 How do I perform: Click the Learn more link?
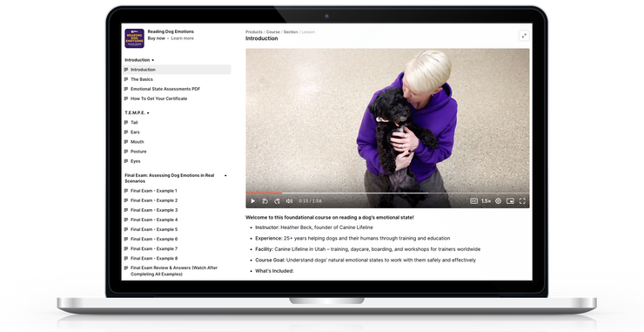pos(183,38)
